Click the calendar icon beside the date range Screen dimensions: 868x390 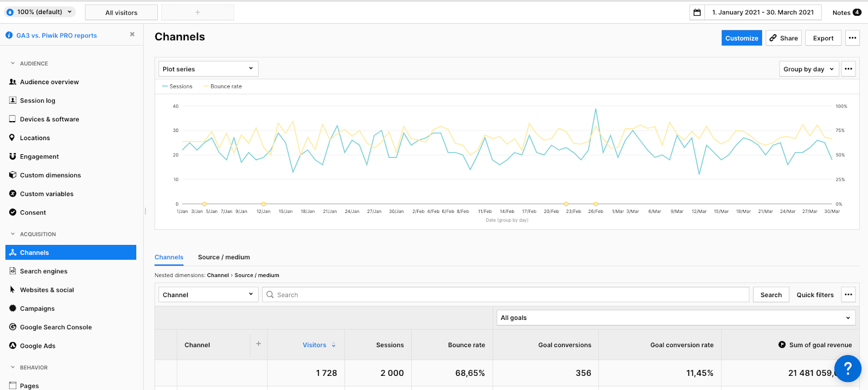pyautogui.click(x=697, y=12)
